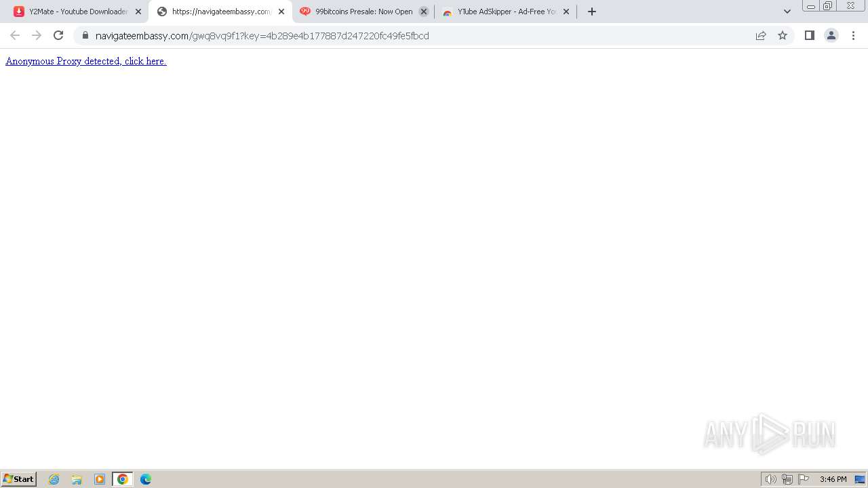The image size is (868, 488).
Task: Click the Y2Mate tab favicon
Action: point(19,12)
